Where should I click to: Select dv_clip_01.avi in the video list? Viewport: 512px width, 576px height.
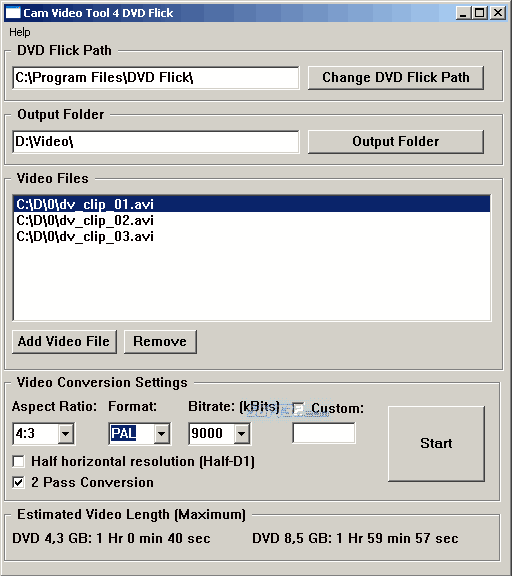tap(252, 204)
